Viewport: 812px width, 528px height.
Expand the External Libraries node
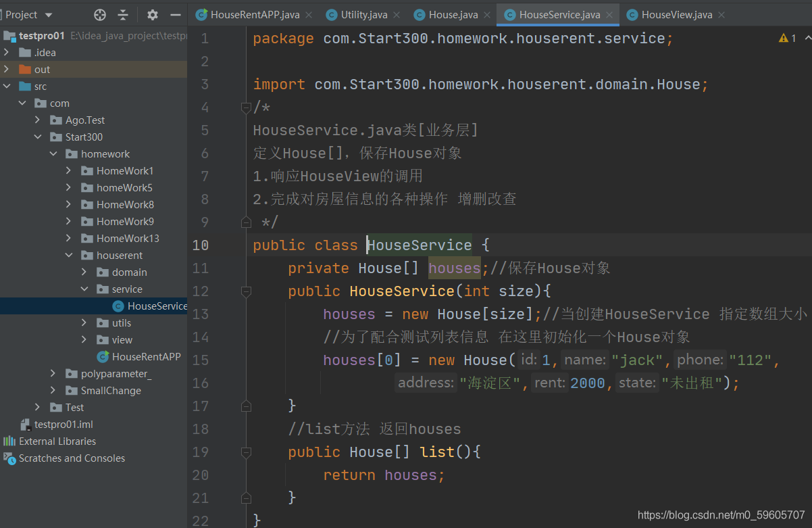tap(50, 441)
